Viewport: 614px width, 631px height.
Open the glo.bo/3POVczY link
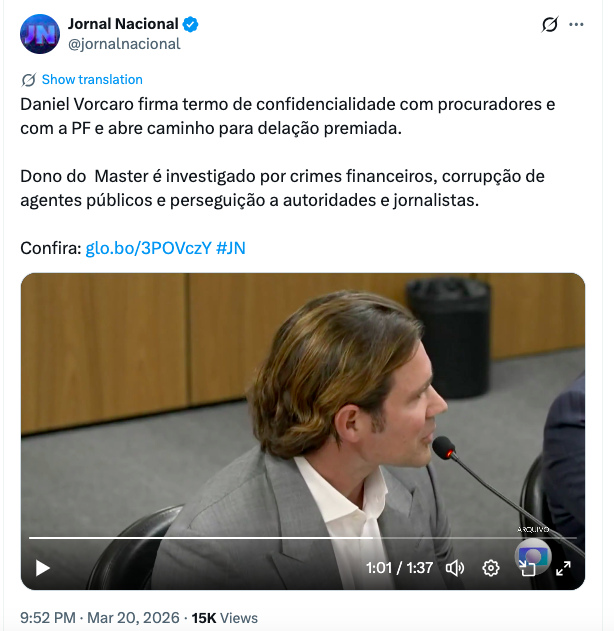pyautogui.click(x=148, y=248)
